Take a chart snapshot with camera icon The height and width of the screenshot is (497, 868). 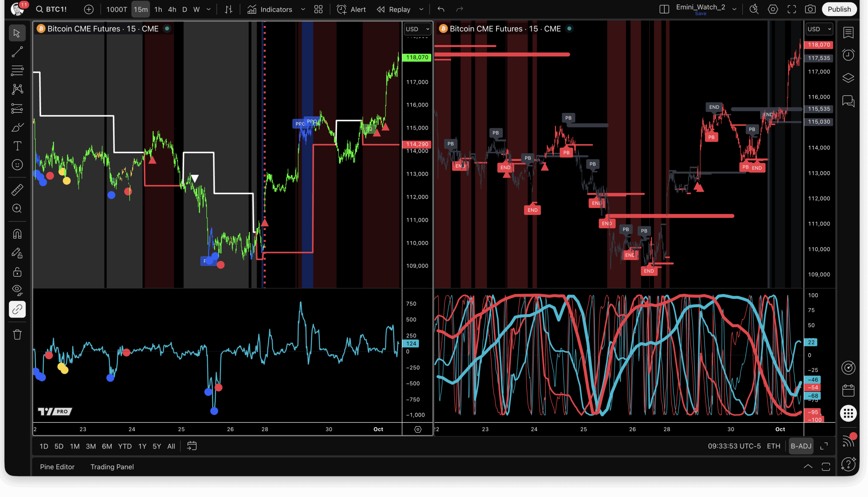coord(810,9)
